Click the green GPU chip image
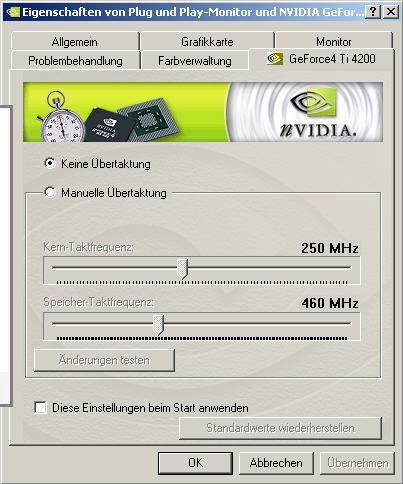This screenshot has width=403, height=484. tap(148, 118)
